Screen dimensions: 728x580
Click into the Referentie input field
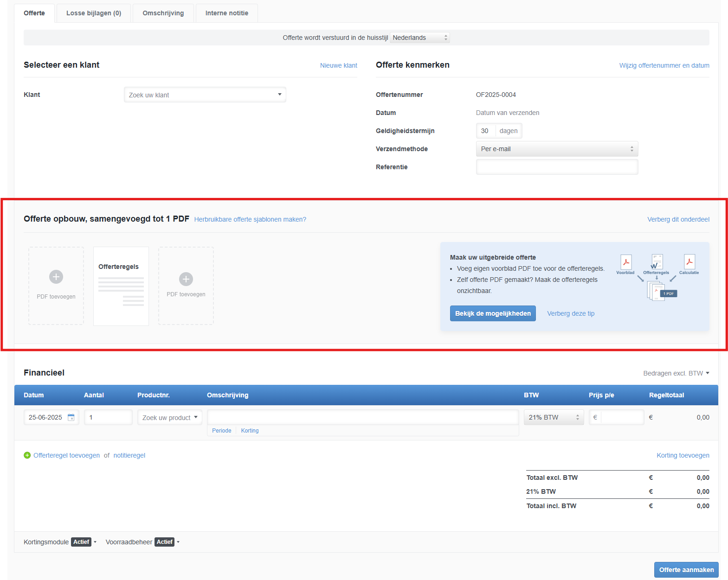(557, 167)
